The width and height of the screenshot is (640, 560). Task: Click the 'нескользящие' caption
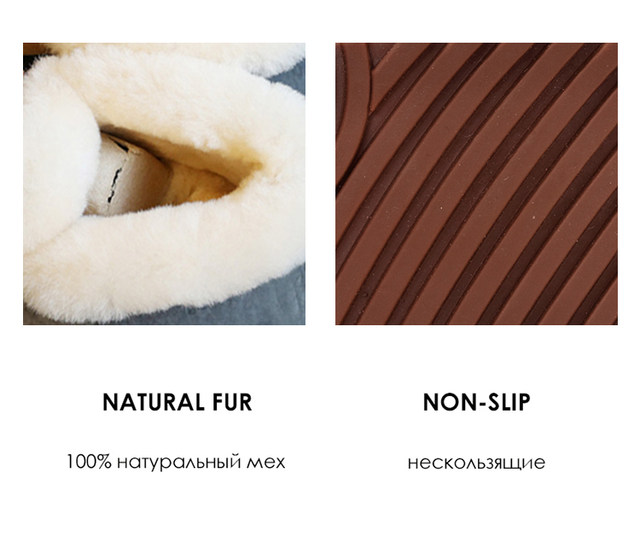[476, 463]
